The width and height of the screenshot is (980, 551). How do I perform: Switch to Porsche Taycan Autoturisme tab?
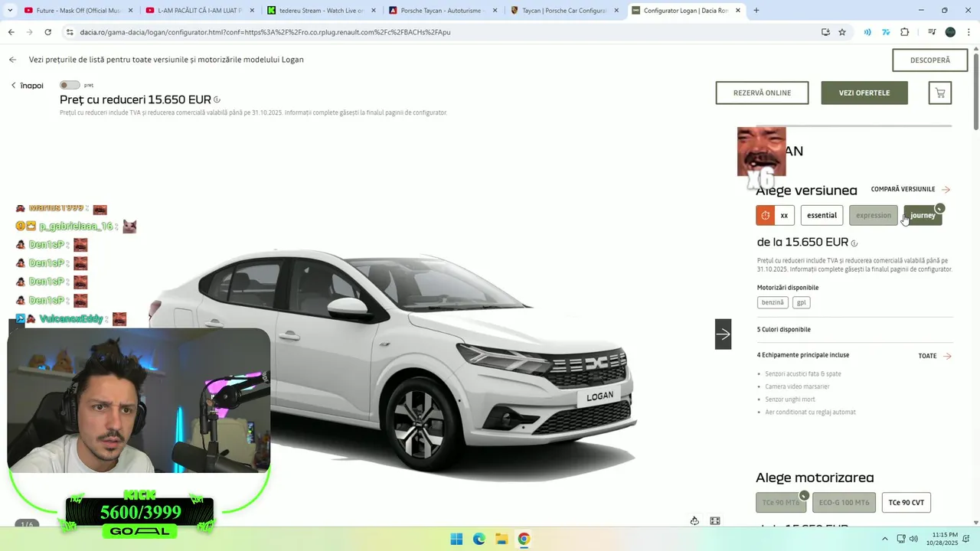pyautogui.click(x=443, y=11)
